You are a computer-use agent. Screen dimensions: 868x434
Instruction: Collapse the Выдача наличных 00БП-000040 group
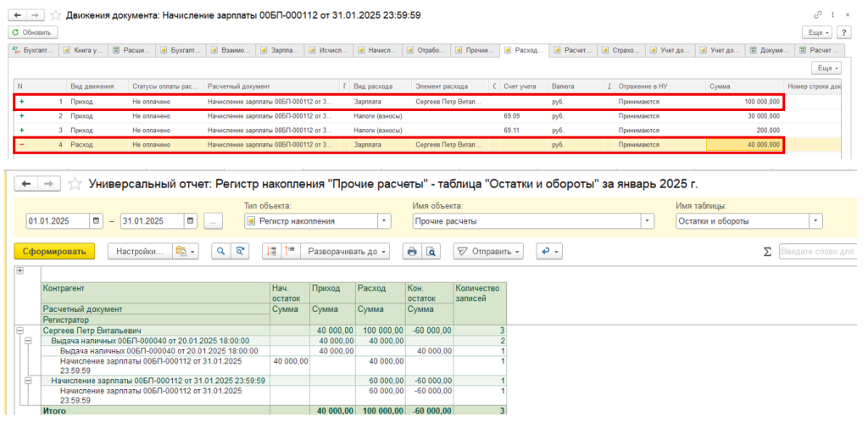pos(29,341)
